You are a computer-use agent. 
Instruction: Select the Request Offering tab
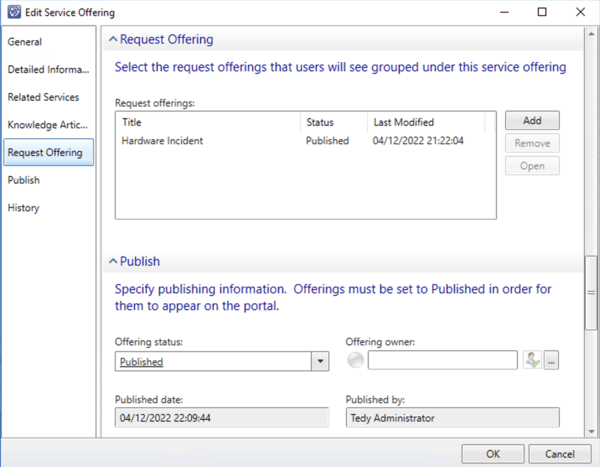tap(49, 152)
